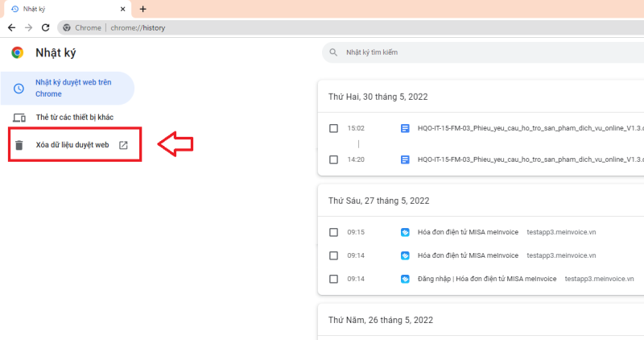The height and width of the screenshot is (340, 644).
Task: Select the 09:15 MISA meInvoice entry checkbox
Action: (333, 232)
